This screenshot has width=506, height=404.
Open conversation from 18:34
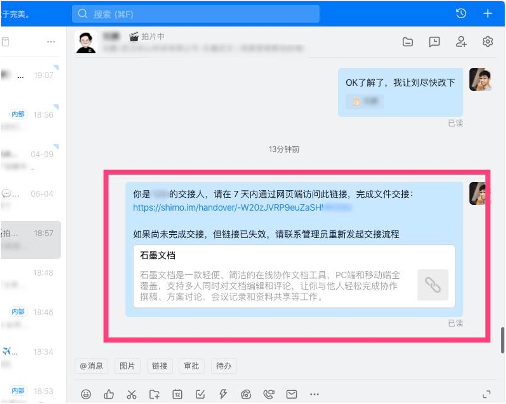(x=31, y=357)
